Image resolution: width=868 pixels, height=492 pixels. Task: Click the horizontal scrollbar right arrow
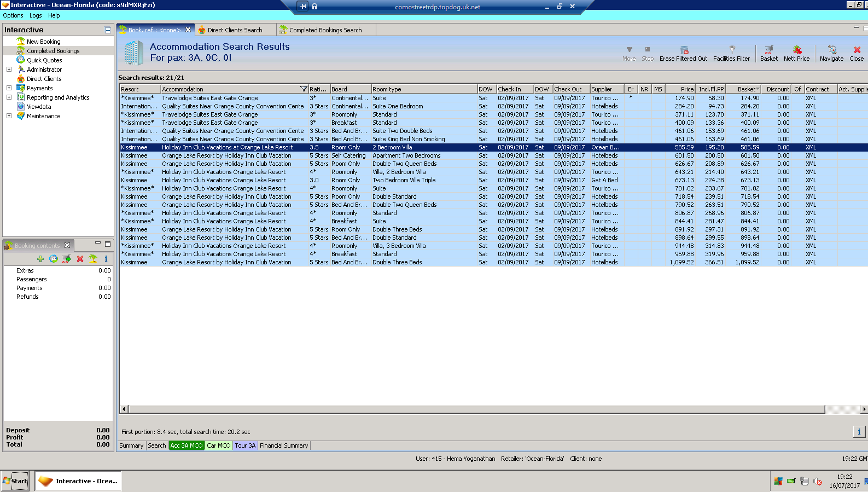point(864,409)
